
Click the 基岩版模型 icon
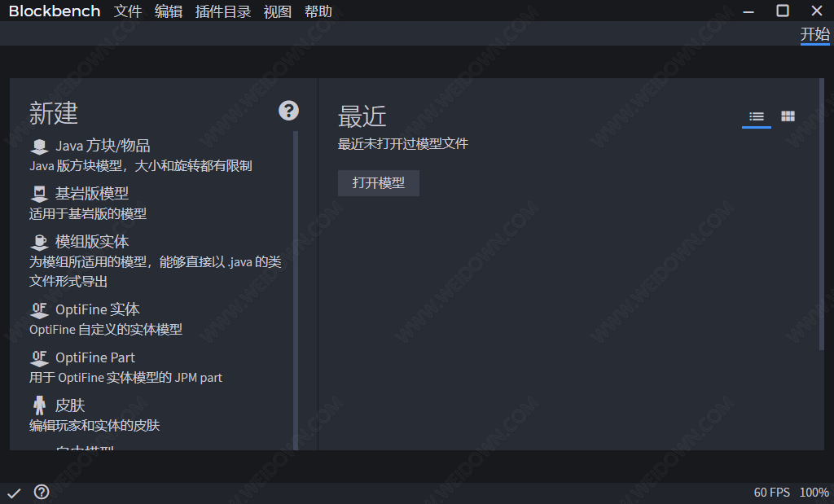[x=39, y=194]
